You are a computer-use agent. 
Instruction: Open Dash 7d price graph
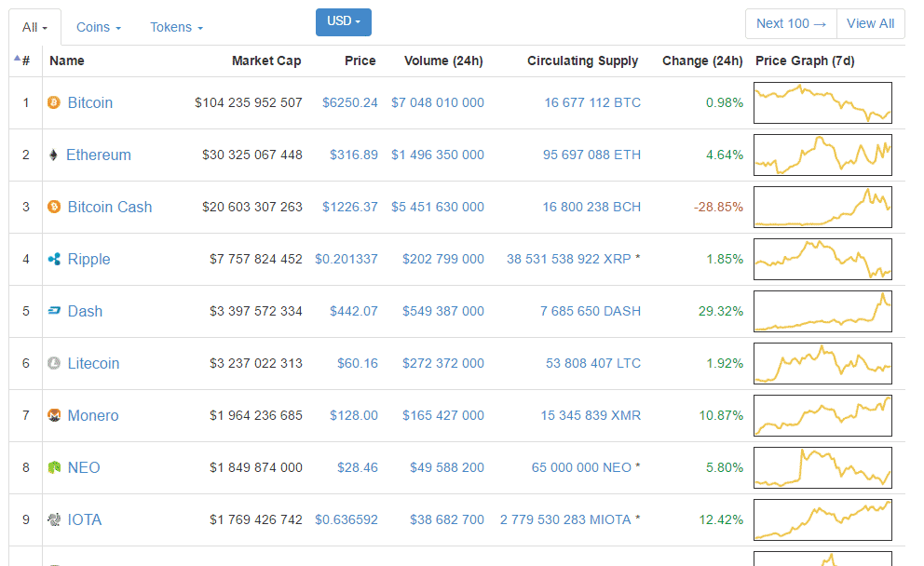click(x=822, y=312)
